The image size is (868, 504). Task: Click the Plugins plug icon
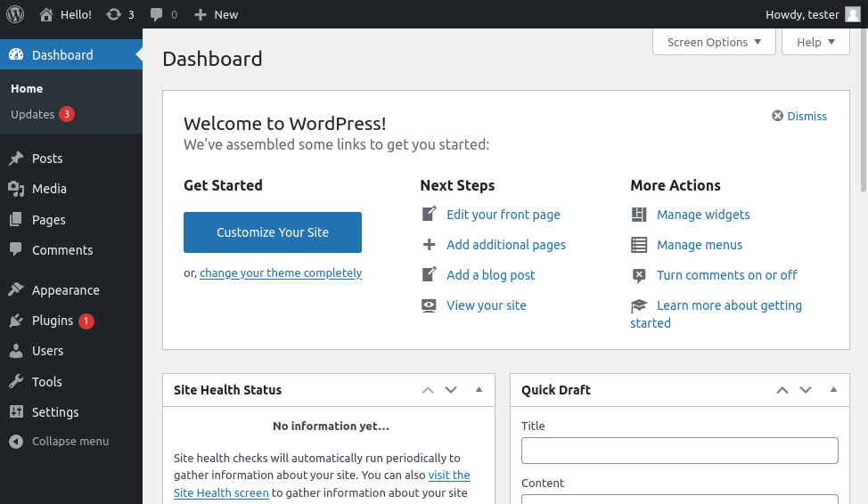16,321
